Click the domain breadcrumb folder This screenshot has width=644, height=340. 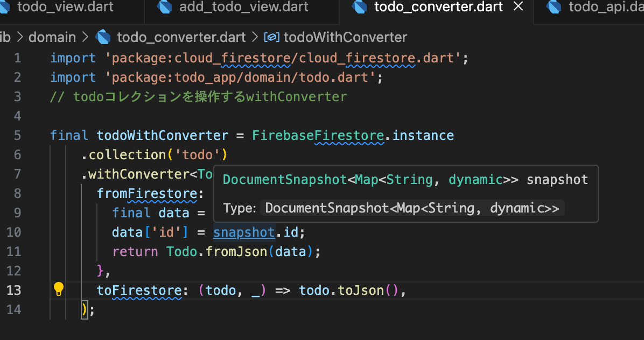[52, 37]
